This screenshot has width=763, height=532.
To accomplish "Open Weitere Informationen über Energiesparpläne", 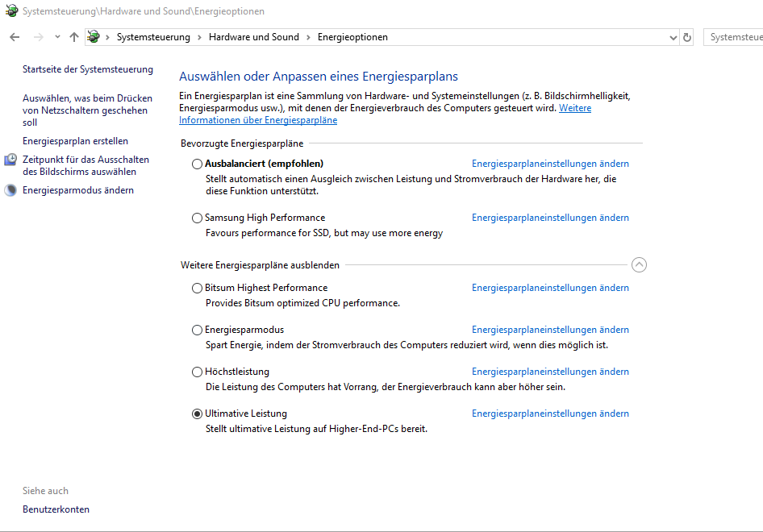I will point(258,120).
